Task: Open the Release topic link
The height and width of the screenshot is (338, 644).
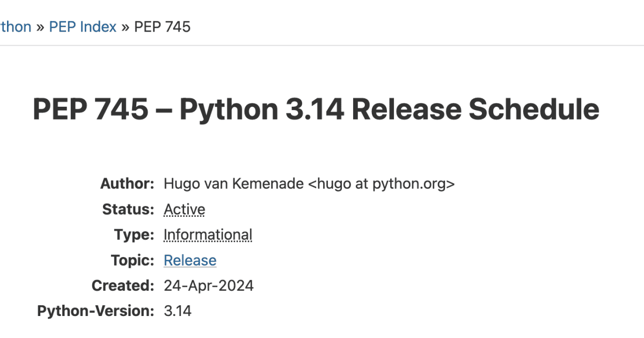Action: click(x=190, y=260)
